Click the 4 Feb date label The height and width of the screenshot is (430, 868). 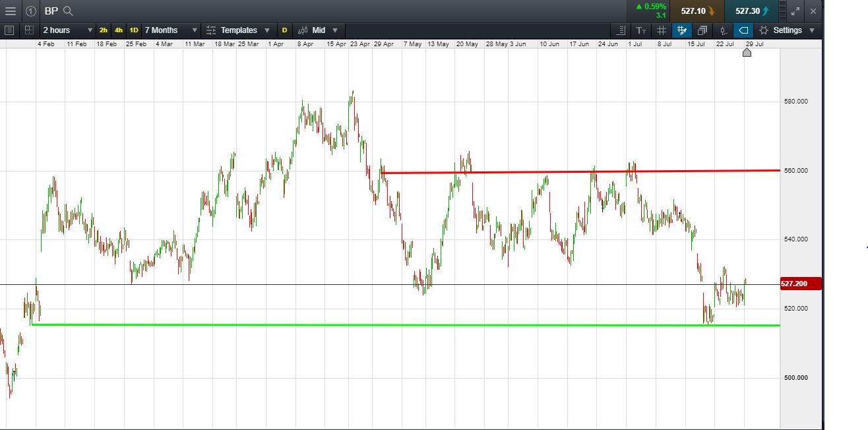[46, 44]
